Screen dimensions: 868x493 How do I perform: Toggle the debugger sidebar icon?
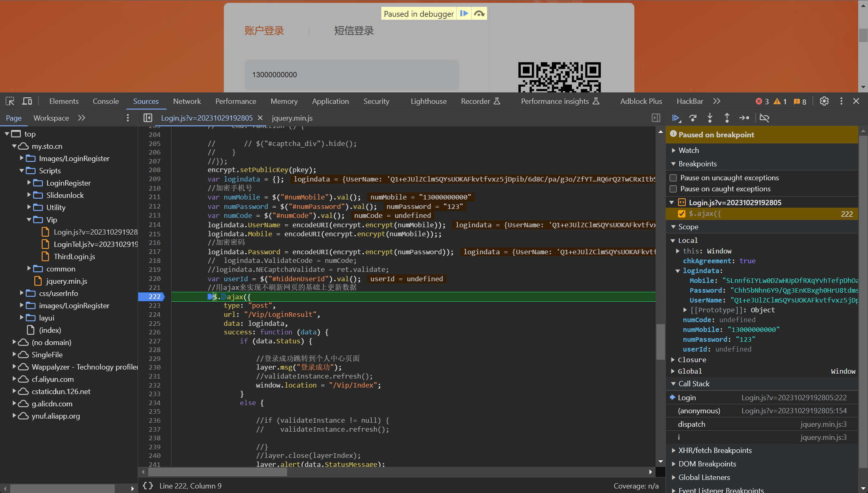click(656, 118)
